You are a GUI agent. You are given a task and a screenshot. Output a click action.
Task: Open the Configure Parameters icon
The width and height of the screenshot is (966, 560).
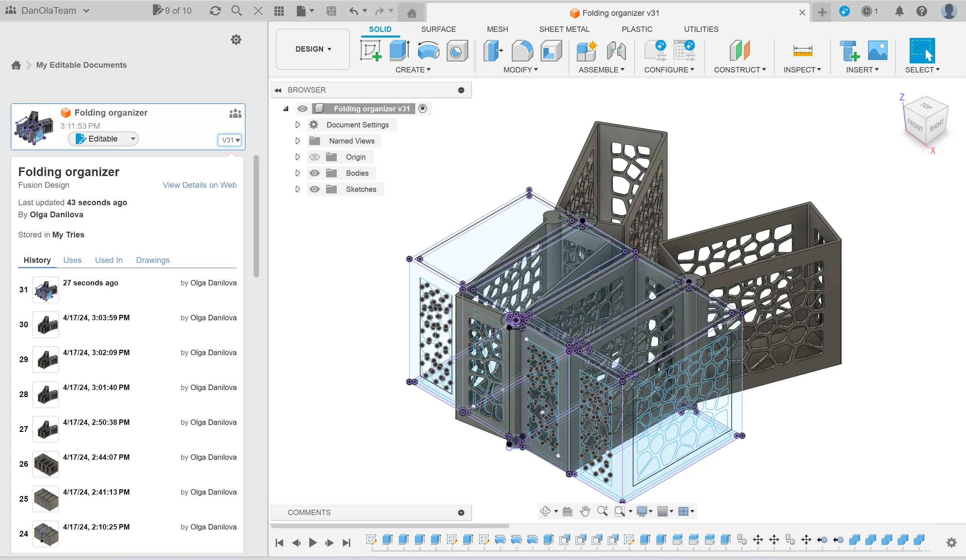(x=655, y=50)
